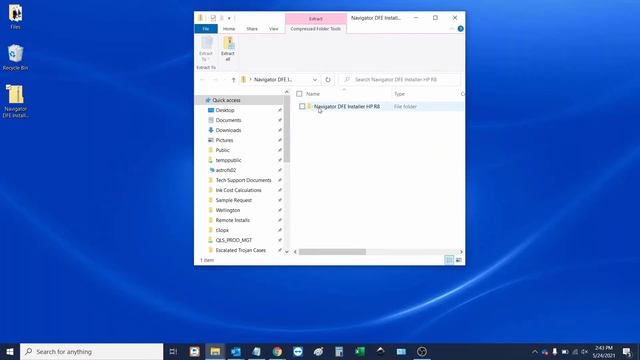Open the Customize Quick Access Toolbar arrow
Screen dimensions: 640x360
pos(229,18)
